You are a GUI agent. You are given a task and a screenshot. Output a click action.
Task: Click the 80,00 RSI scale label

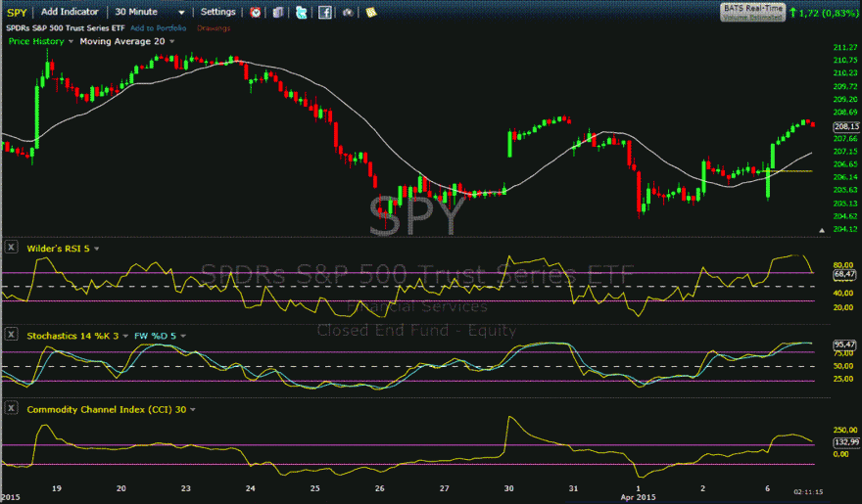pyautogui.click(x=843, y=265)
